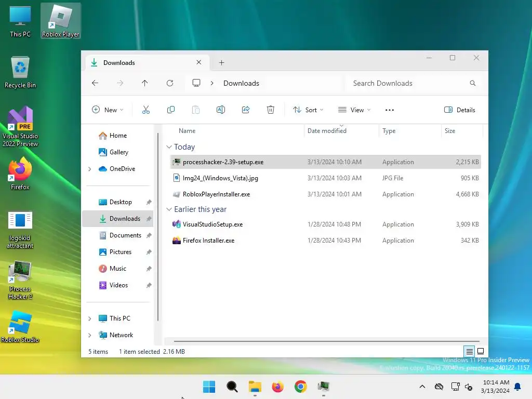Click the Downloads address bar segment
The width and height of the screenshot is (532, 399).
click(241, 83)
